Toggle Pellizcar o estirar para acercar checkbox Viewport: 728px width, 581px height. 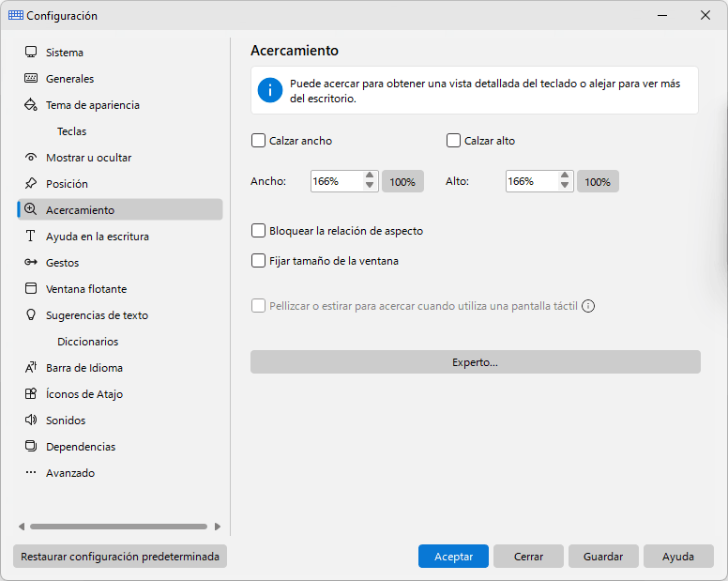coord(258,306)
